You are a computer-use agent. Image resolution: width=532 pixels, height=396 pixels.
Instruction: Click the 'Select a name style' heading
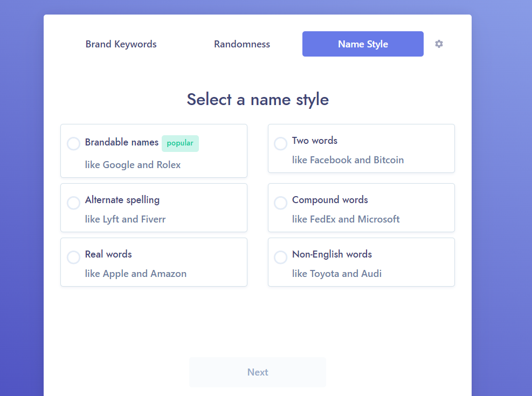[258, 99]
